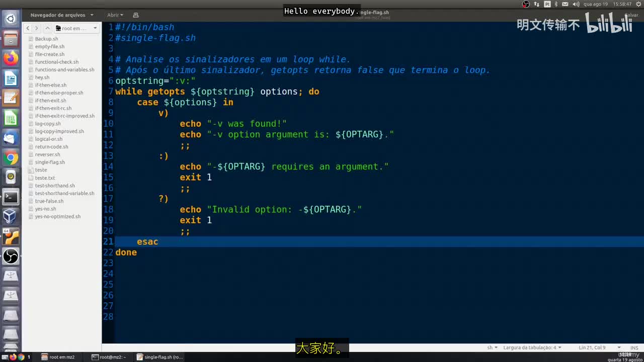
Task: Click the Salvar button
Action: coord(631,15)
